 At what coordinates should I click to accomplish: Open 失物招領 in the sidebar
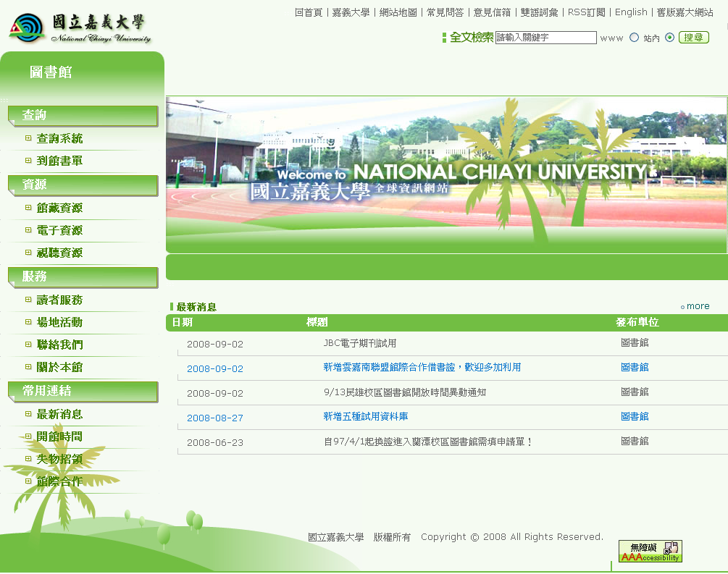click(59, 460)
